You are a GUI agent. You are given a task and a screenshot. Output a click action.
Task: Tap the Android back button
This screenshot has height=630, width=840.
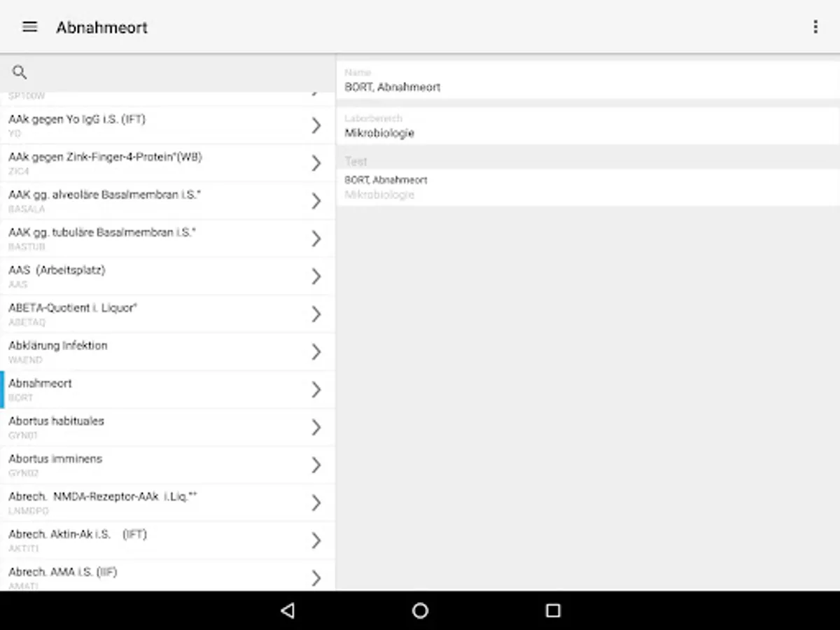287,610
